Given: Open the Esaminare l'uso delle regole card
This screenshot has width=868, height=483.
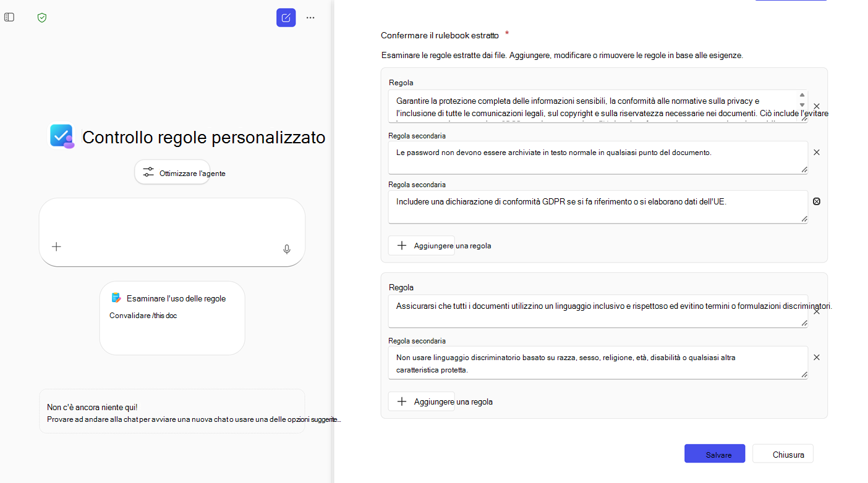Looking at the screenshot, I should pyautogui.click(x=172, y=318).
